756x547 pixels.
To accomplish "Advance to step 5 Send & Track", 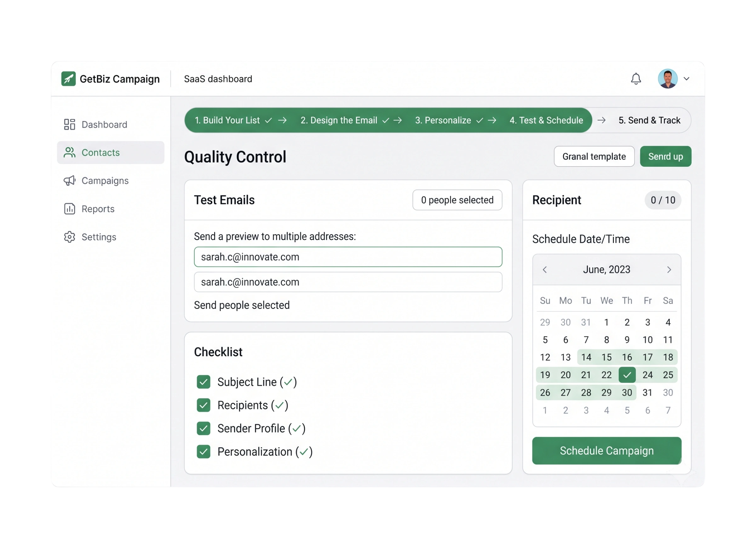I will tap(649, 120).
